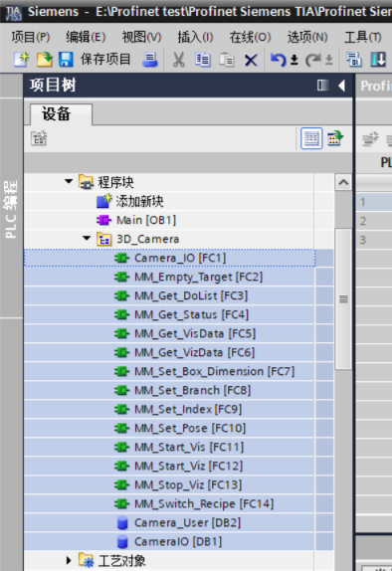Click the project tree scroll-up arrow
The height and width of the screenshot is (571, 392).
[343, 182]
